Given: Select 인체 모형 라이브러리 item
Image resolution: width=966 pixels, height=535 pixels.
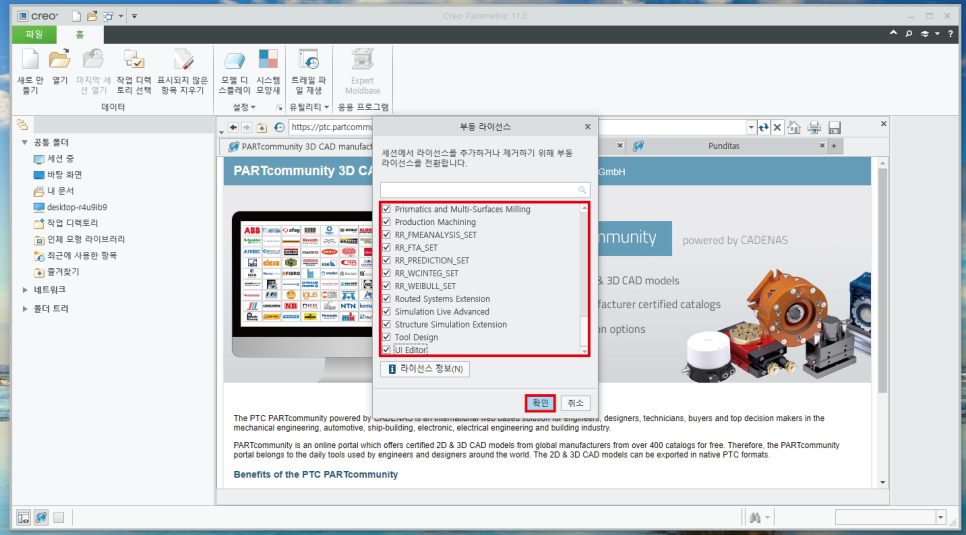Looking at the screenshot, I should 79,239.
